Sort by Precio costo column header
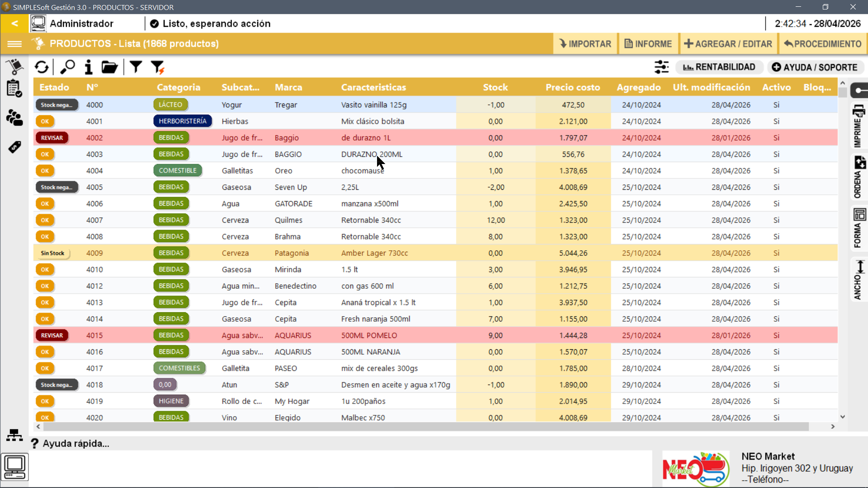Image resolution: width=868 pixels, height=488 pixels. [572, 87]
